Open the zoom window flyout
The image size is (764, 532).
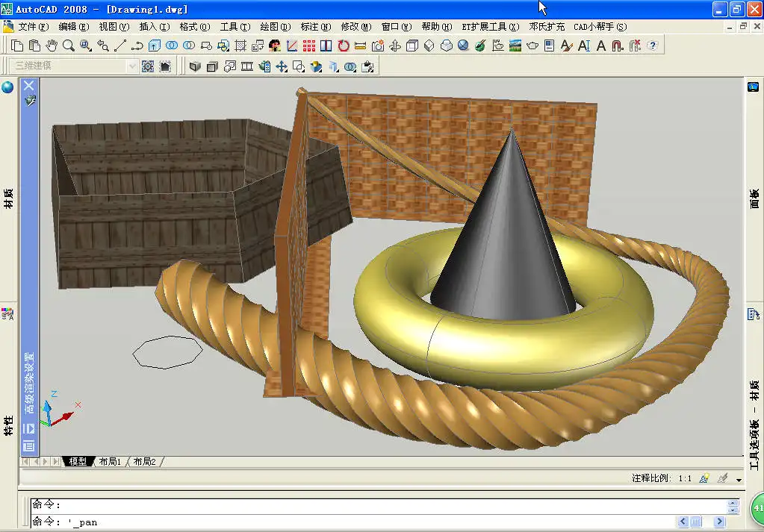coord(86,46)
